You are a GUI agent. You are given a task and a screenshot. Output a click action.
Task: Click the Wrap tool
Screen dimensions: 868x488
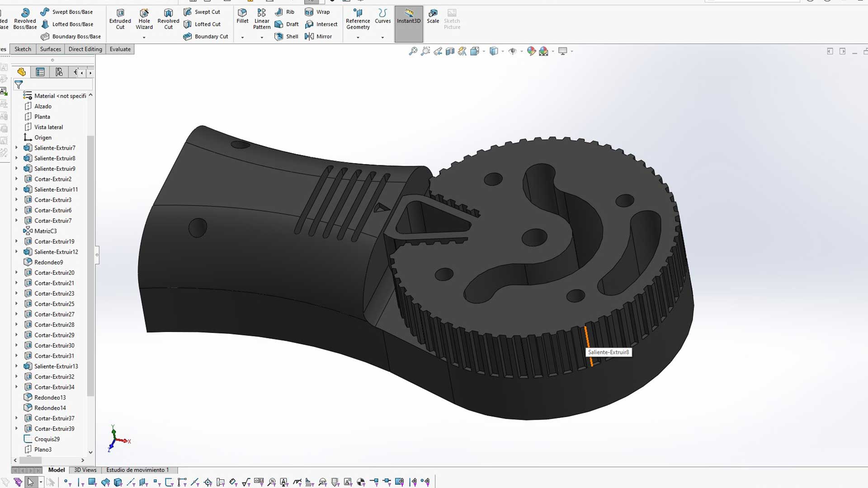pos(317,12)
